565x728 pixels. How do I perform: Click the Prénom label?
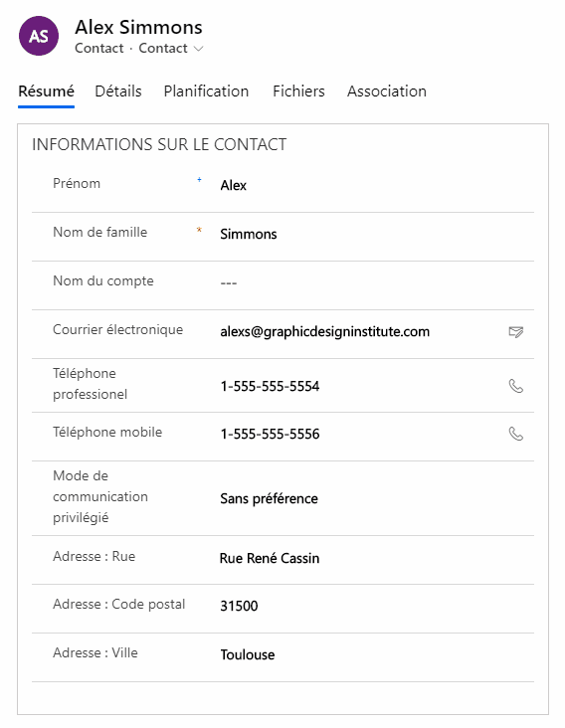point(77,183)
